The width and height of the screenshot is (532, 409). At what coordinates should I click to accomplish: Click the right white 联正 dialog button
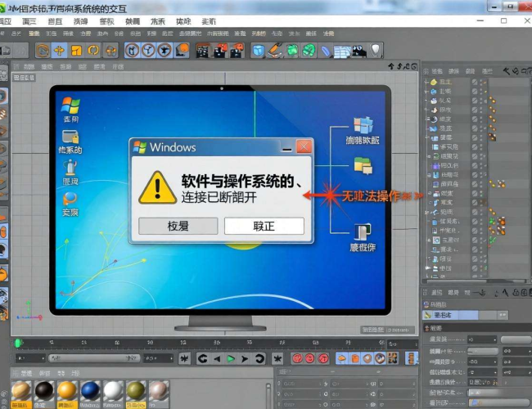(x=264, y=226)
